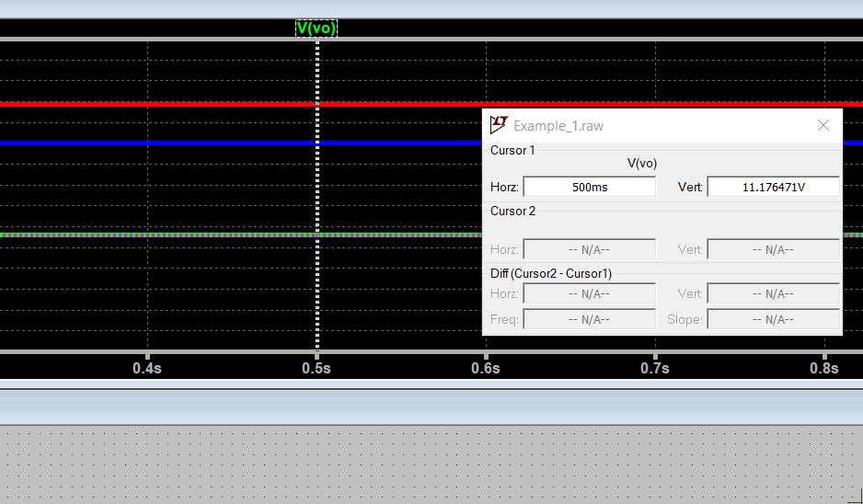Close the Example_1.raw cursor dialog
Image resolution: width=863 pixels, height=504 pixels.
pyautogui.click(x=823, y=125)
